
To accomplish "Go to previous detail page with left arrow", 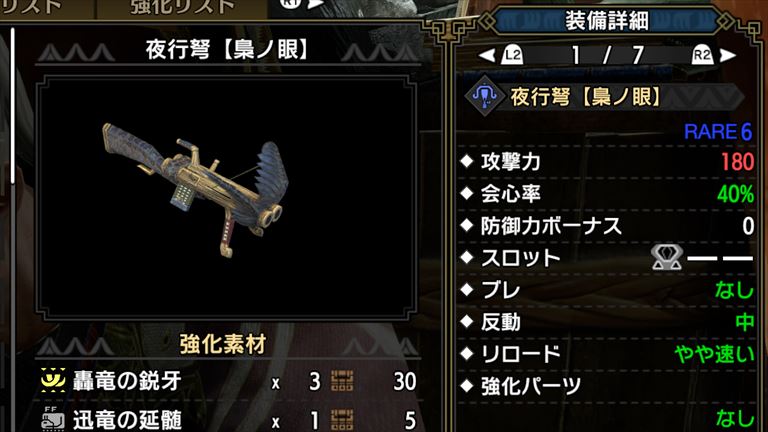I will [x=487, y=55].
